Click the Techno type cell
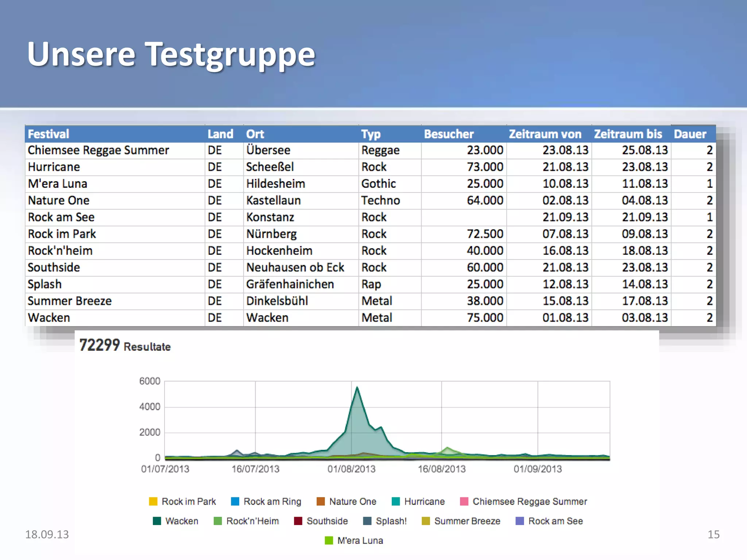Screen dimensions: 747x560 tap(390, 201)
